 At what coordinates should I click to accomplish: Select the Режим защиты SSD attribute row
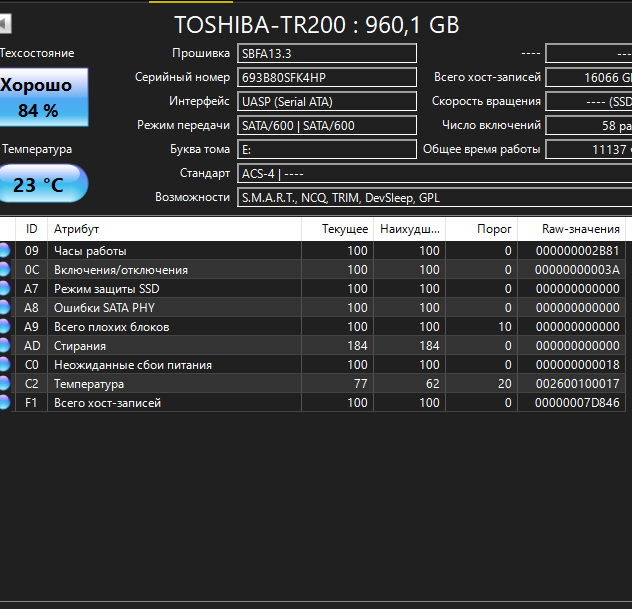tap(312, 289)
